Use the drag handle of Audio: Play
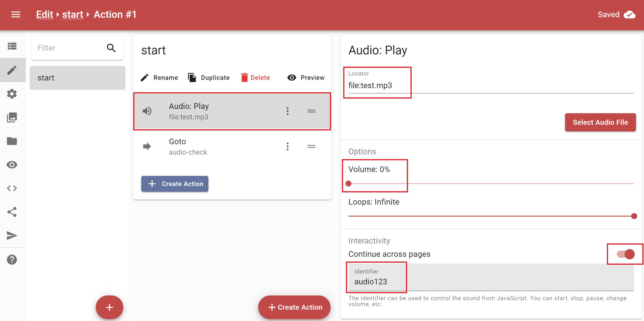The width and height of the screenshot is (644, 321). coord(311,111)
